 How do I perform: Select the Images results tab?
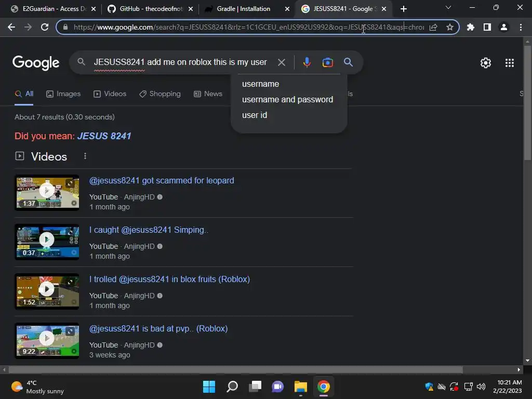(x=63, y=94)
